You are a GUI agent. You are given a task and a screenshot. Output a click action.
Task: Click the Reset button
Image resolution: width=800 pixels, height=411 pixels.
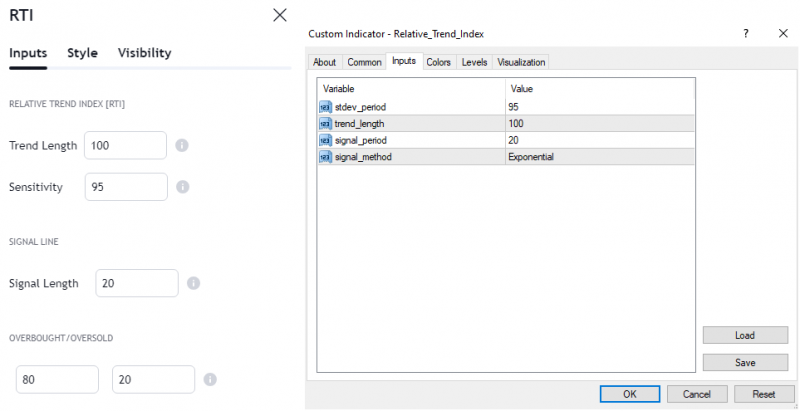point(764,394)
